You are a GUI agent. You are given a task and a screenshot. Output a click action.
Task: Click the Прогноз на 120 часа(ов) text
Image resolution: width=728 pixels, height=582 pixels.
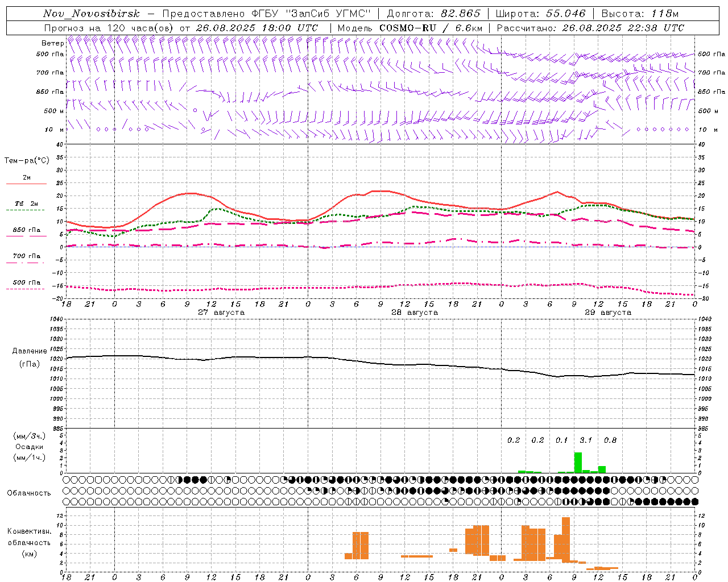click(x=110, y=28)
